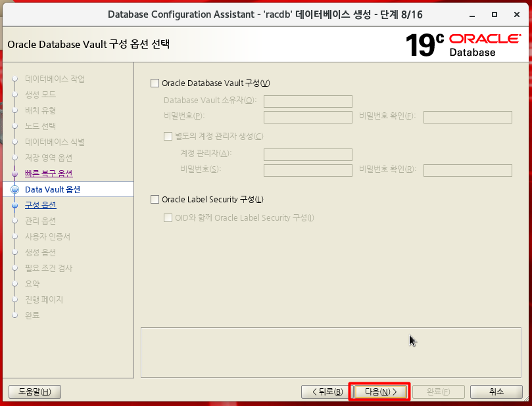Click the 비밀번호 확인(F) input field
The image size is (532, 406).
pos(468,117)
